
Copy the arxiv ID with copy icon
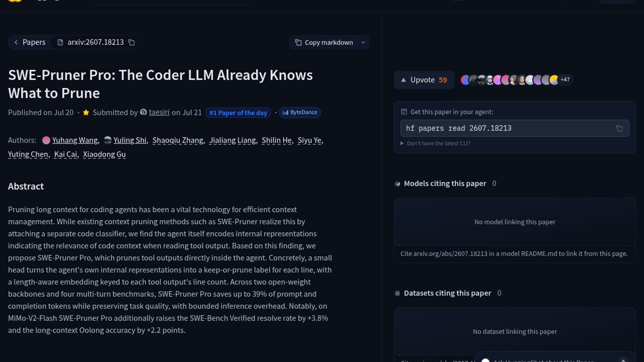tap(132, 43)
